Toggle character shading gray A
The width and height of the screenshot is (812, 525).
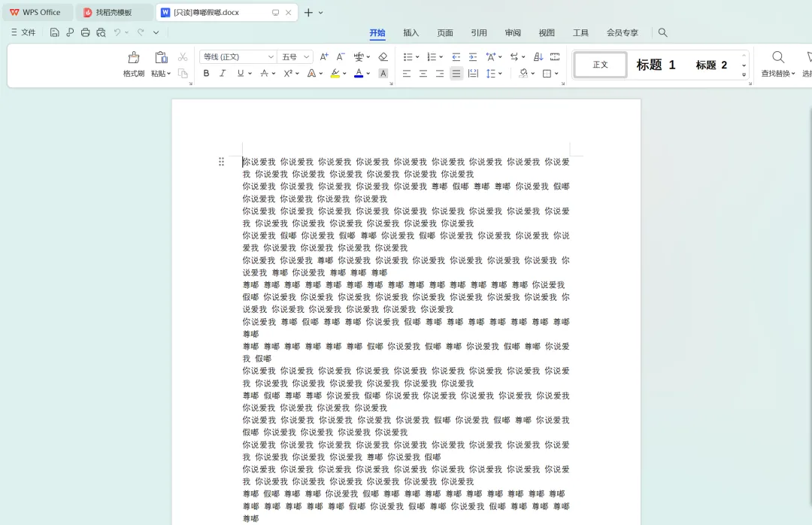pos(383,74)
